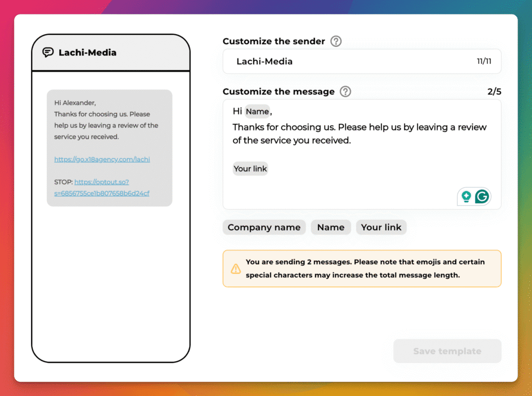Select the Your link tag inside the message text

click(250, 169)
